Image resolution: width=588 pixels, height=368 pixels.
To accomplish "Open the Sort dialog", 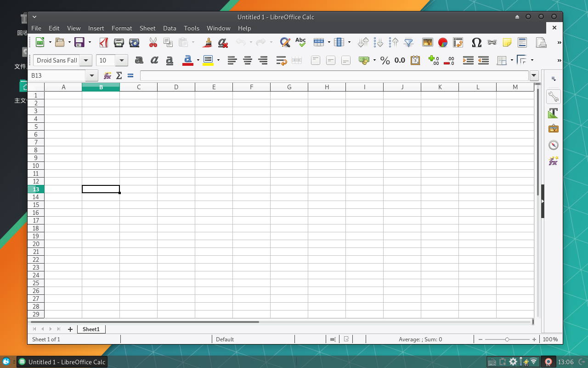I will (x=363, y=42).
